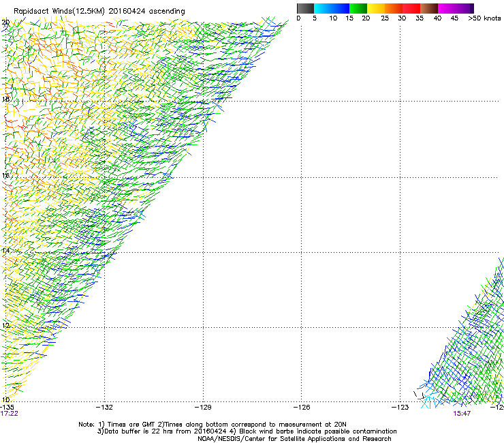This screenshot has height=443, width=504.
Task: Click the red 30-35 knots legend swatch
Action: tap(411, 8)
